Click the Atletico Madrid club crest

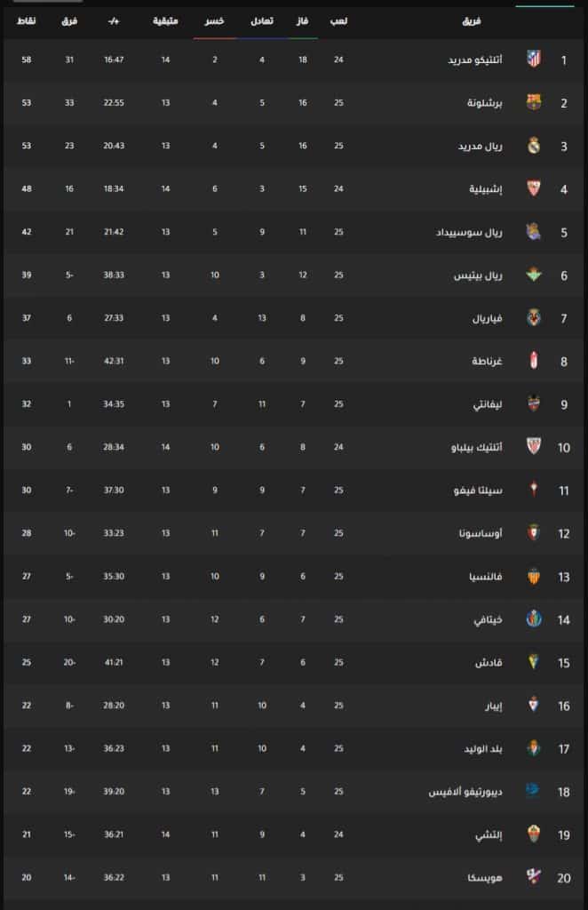click(x=534, y=60)
